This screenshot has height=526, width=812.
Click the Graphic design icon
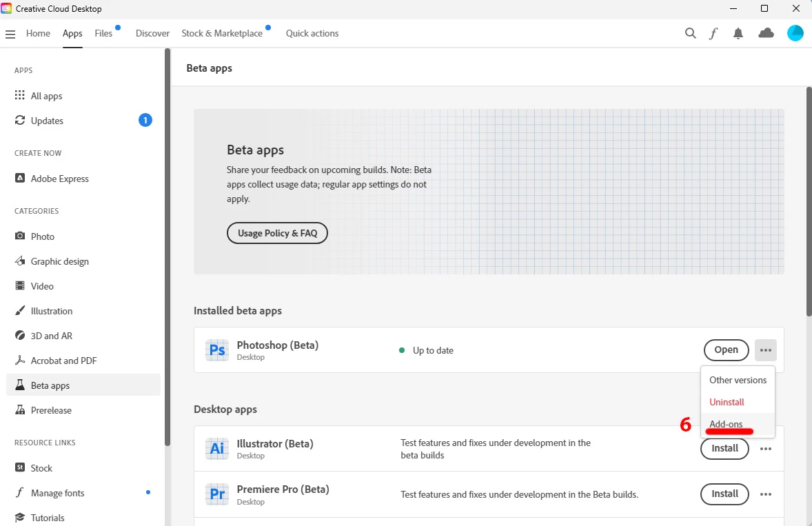(20, 261)
